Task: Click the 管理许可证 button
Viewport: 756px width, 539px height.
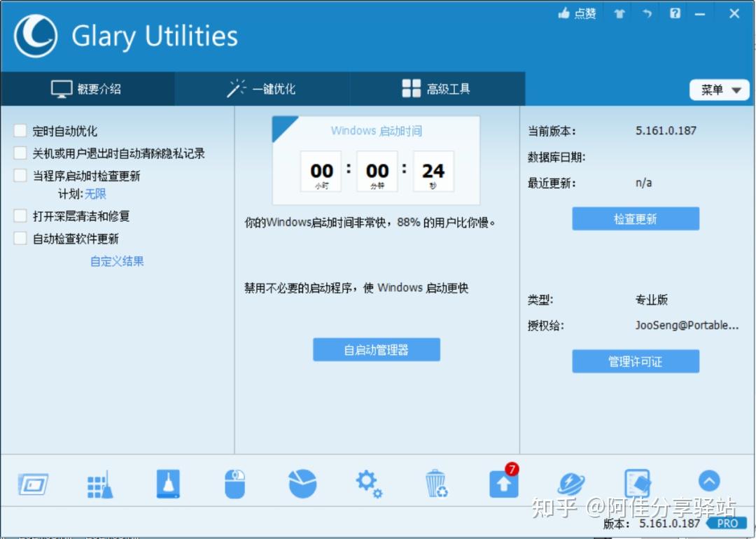Action: pos(636,361)
